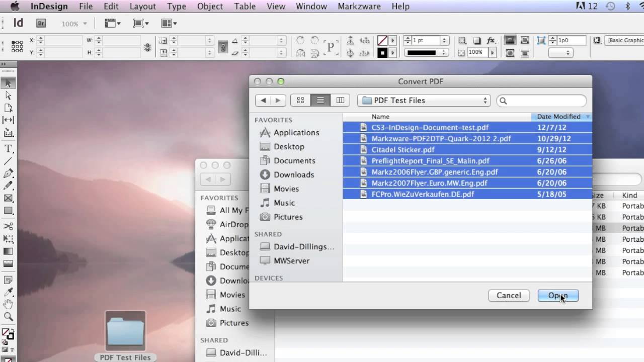This screenshot has height=362, width=644.
Task: Open the Basic Graphics object style dropdown
Action: 625,40
